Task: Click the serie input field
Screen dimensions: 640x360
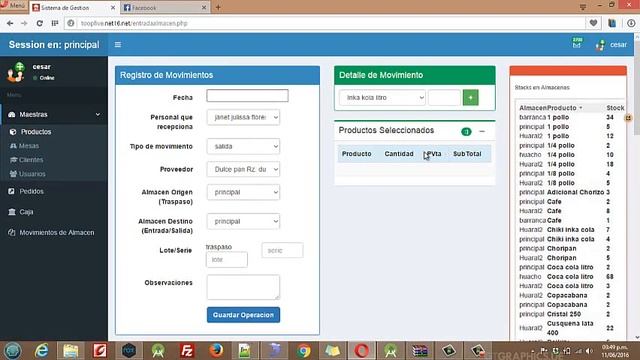Action: [x=282, y=250]
